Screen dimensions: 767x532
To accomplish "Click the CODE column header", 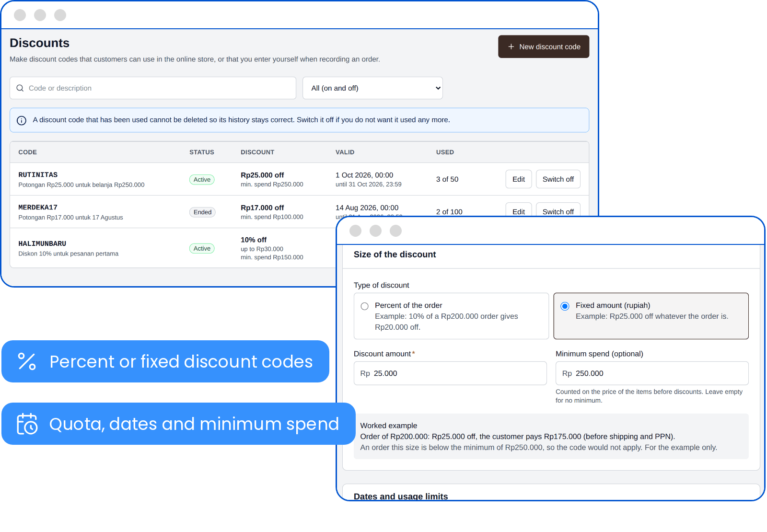I will click(x=28, y=152).
